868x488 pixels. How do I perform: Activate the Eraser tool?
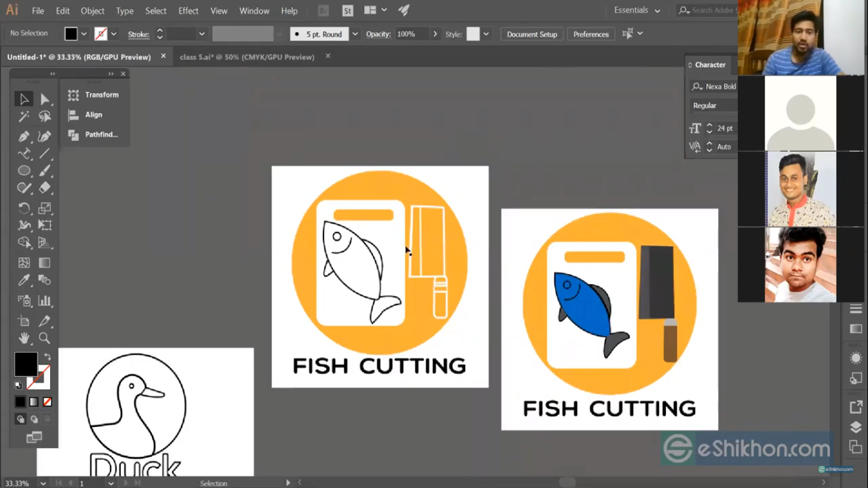(44, 187)
